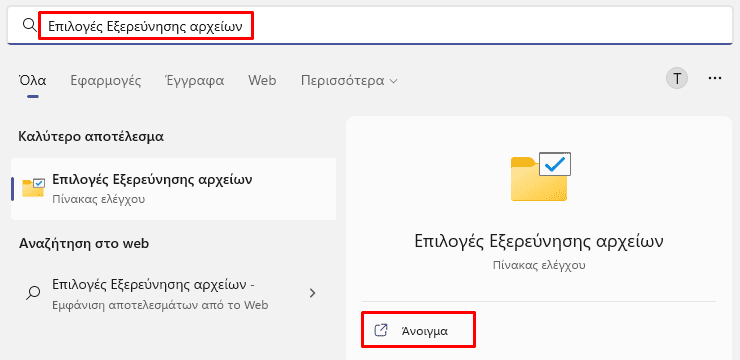Click the search field containing Επιλογές Εξερεύνησης αρχείων
This screenshot has height=360, width=740.
[x=370, y=25]
